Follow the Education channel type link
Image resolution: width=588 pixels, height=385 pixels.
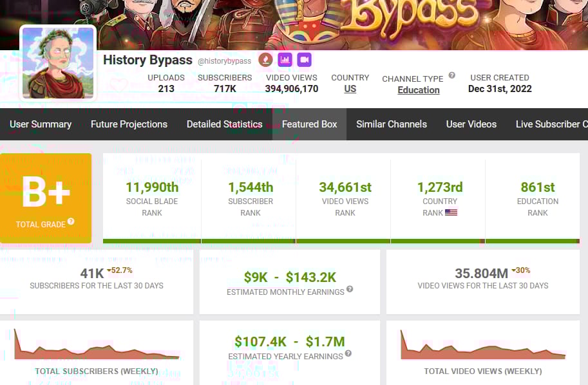click(419, 90)
